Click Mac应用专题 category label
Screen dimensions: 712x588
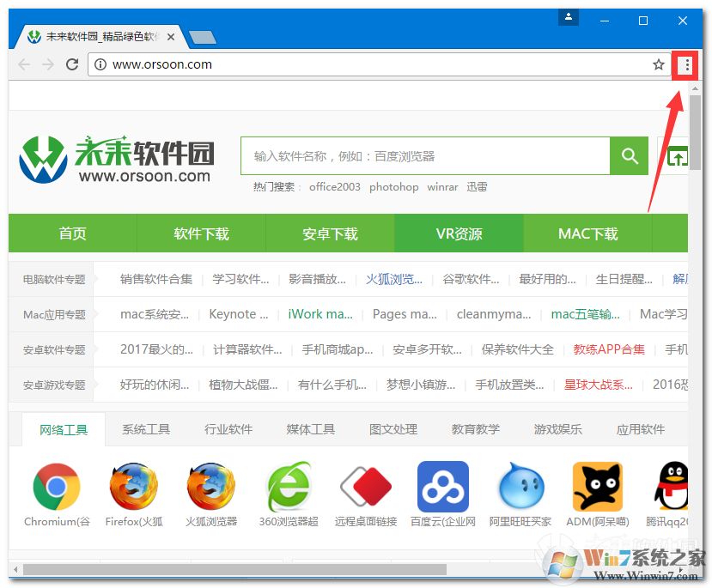tap(54, 314)
